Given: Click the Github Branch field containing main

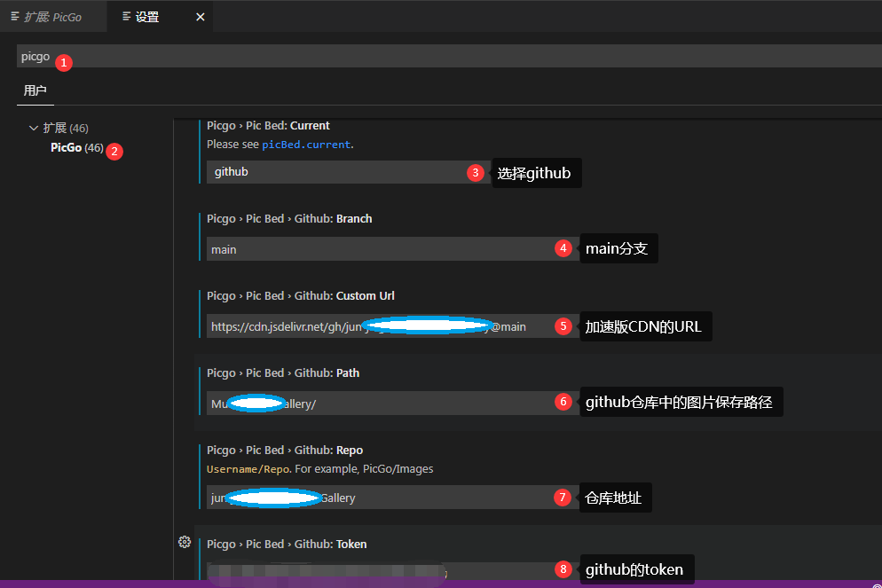Looking at the screenshot, I should (392, 249).
